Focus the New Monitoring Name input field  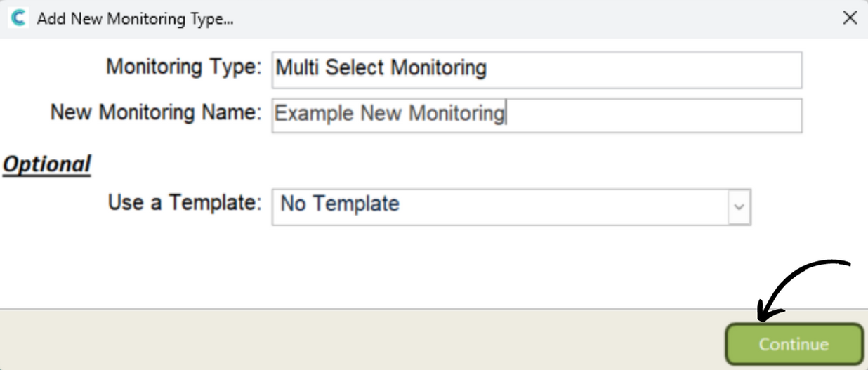[x=537, y=115]
